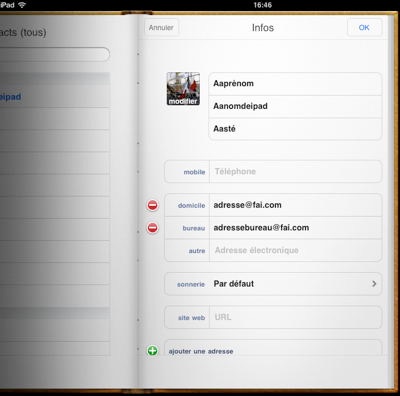Confirm changes with OK button
400x396 pixels.
coord(364,28)
